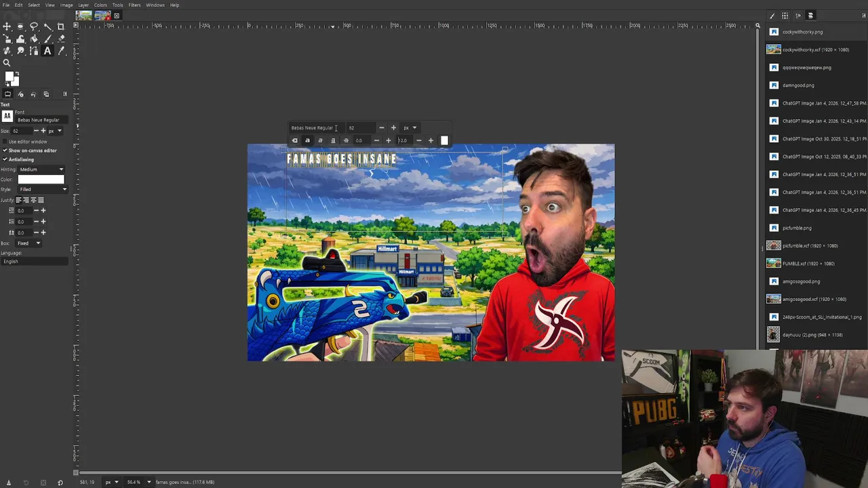This screenshot has width=868, height=488.
Task: Select the Ellipse Select tool
Action: click(x=20, y=26)
